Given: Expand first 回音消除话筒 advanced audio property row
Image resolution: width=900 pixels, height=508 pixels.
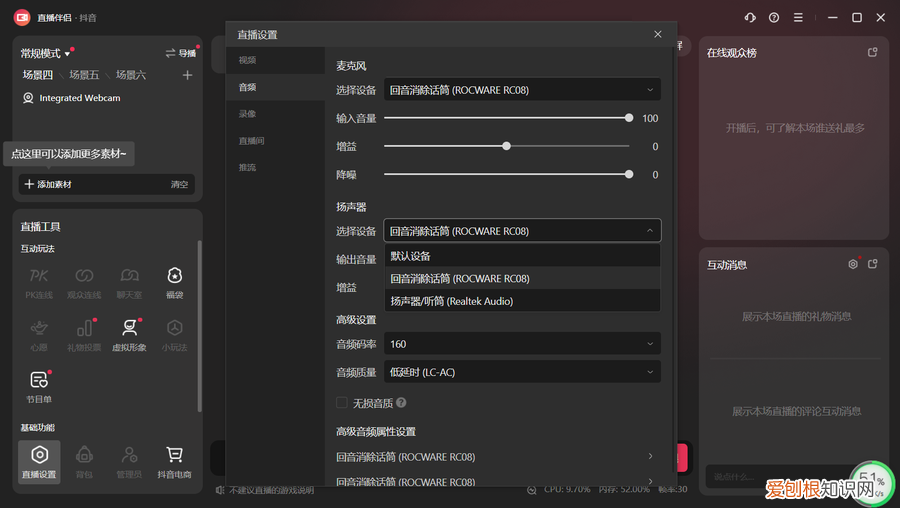Looking at the screenshot, I should click(x=495, y=457).
